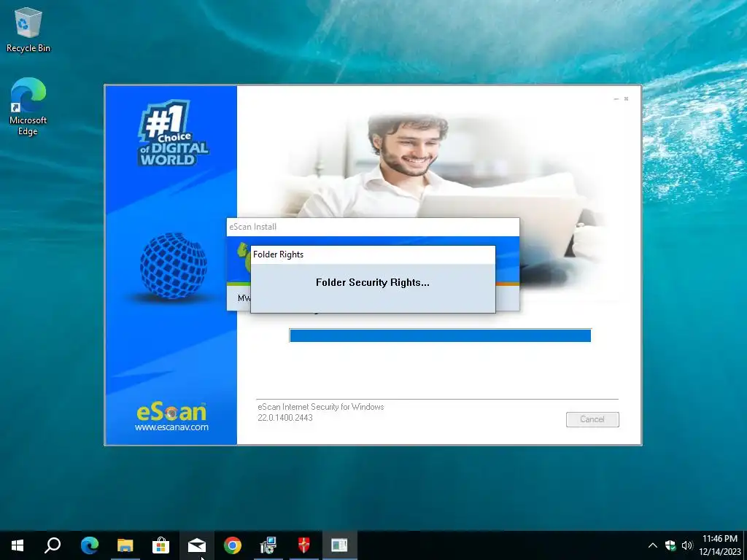Select the red shield eScan taskbar icon
Image resolution: width=747 pixels, height=560 pixels.
304,545
